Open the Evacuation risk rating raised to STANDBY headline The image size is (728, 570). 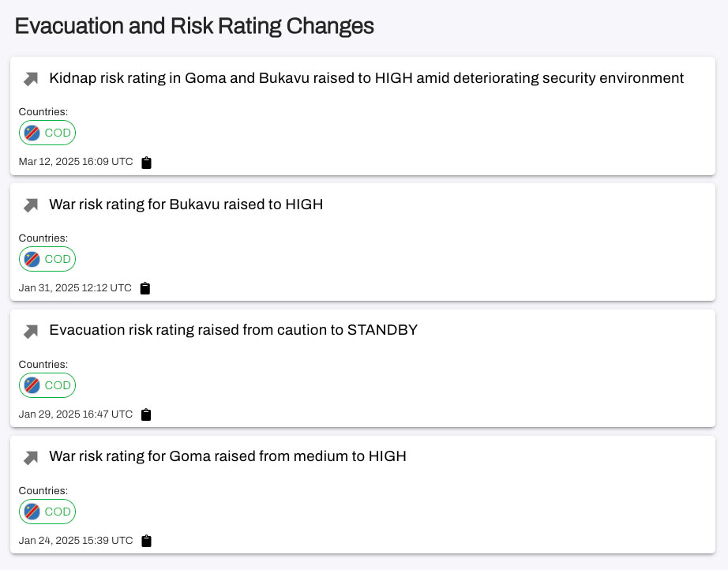[x=233, y=330]
